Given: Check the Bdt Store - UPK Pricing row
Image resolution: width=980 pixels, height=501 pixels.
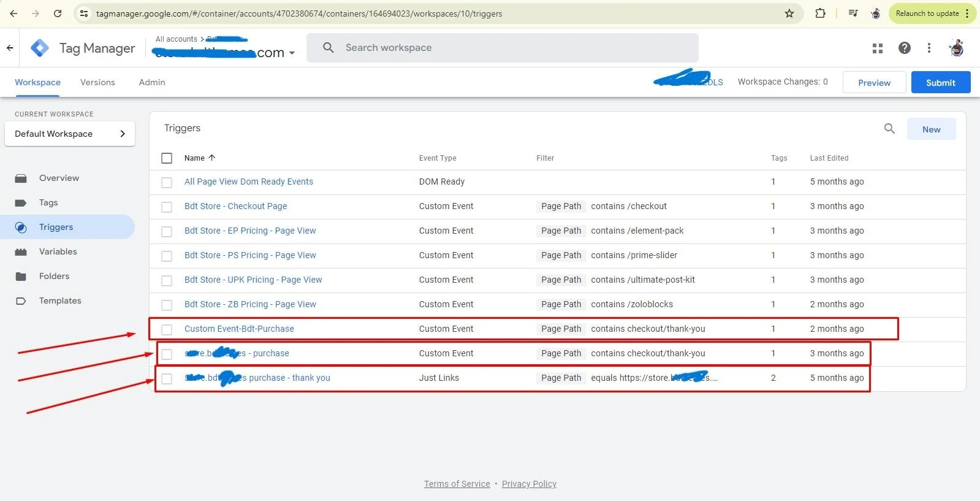Looking at the screenshot, I should pos(167,280).
